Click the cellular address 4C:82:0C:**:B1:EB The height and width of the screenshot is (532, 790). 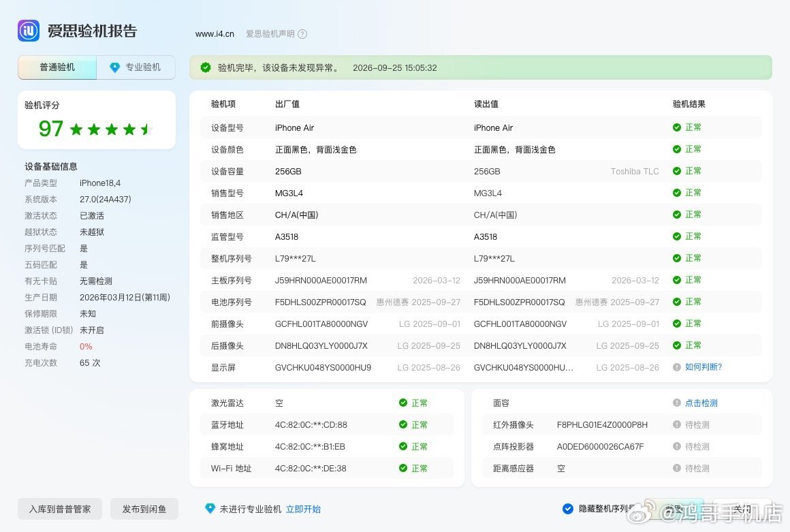click(310, 446)
